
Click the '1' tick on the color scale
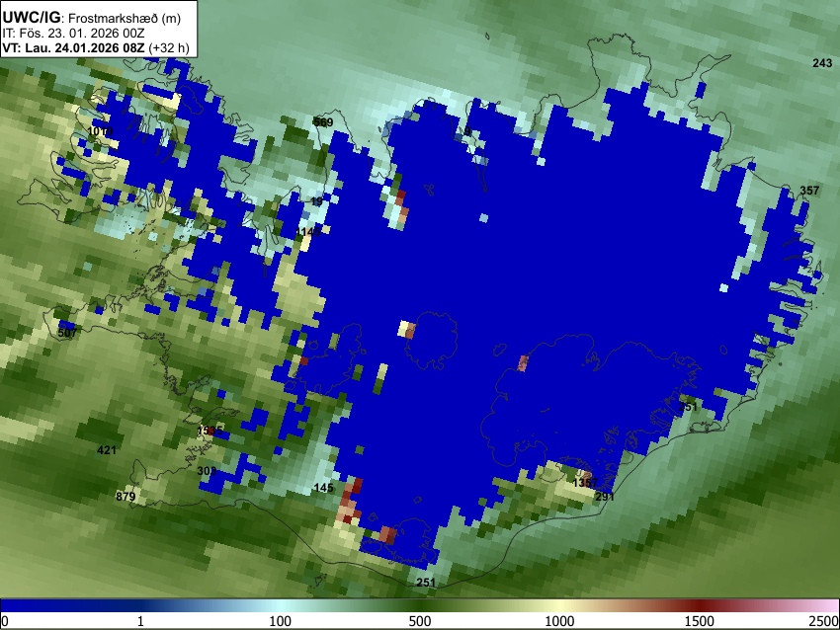(x=140, y=621)
